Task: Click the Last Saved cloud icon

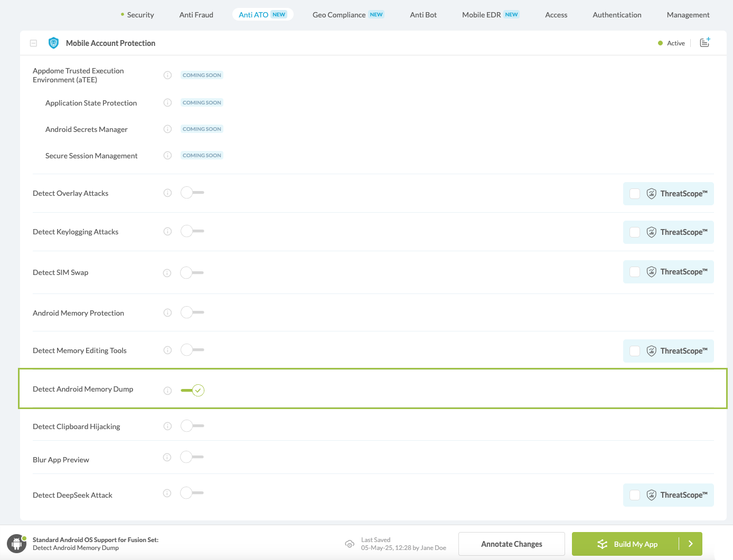Action: pos(350,544)
